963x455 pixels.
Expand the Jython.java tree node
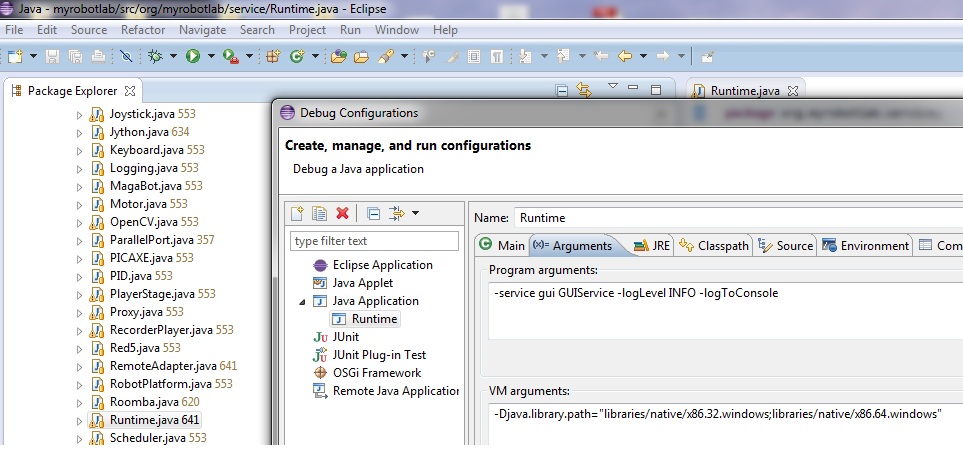(x=79, y=133)
